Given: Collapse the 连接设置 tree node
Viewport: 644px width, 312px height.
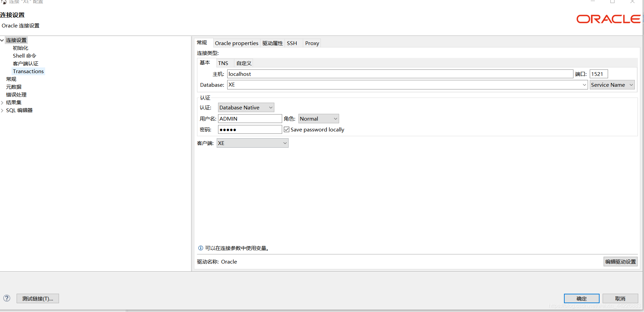Looking at the screenshot, I should click(2, 40).
